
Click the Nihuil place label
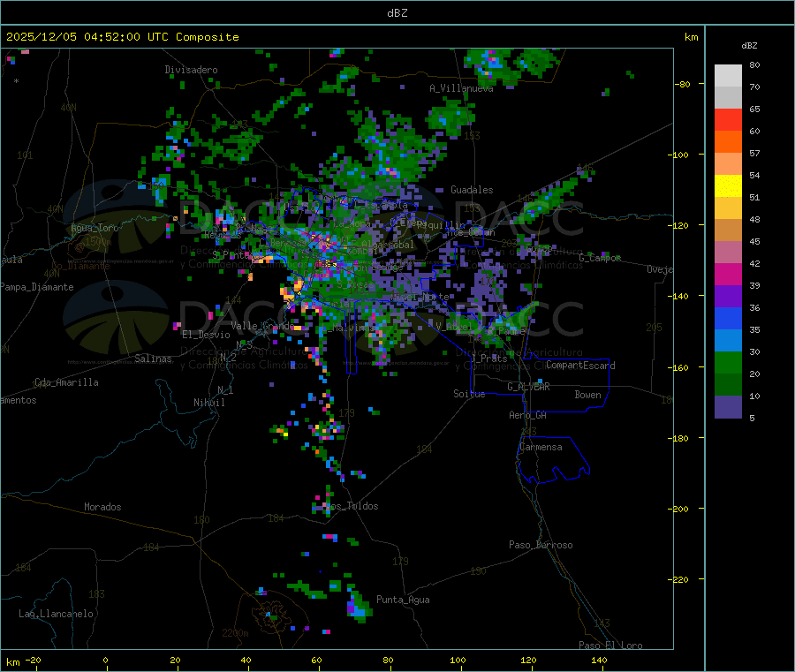[209, 403]
